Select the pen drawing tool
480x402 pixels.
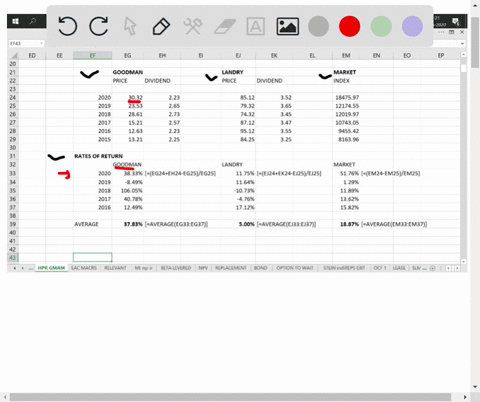[x=161, y=26]
